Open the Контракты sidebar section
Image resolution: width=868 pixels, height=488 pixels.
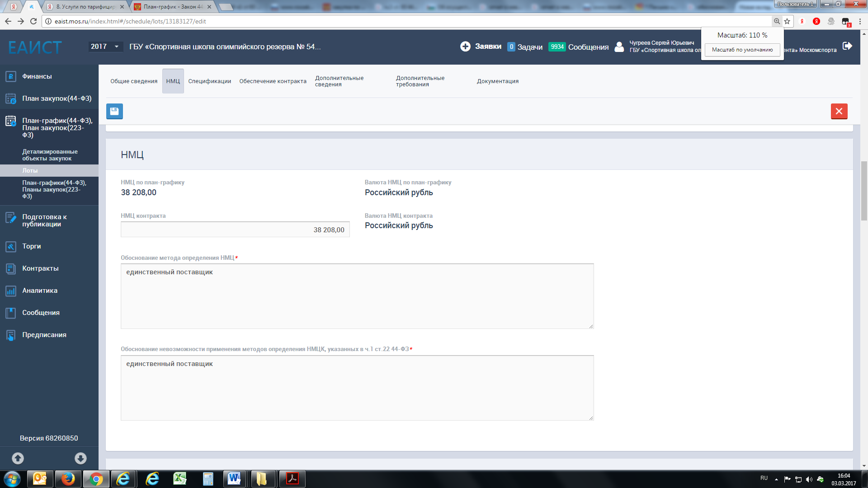(x=40, y=268)
